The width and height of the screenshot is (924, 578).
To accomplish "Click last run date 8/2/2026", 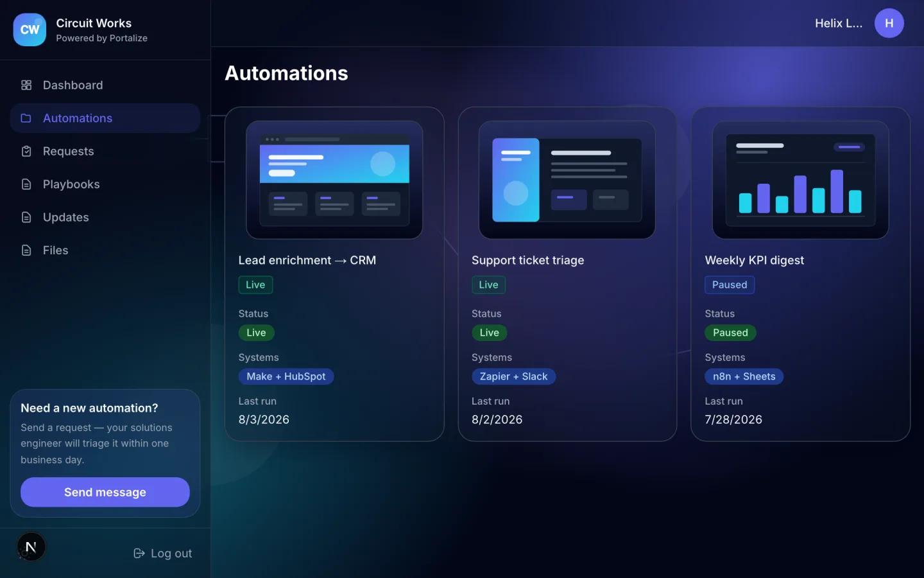I will coord(497,419).
